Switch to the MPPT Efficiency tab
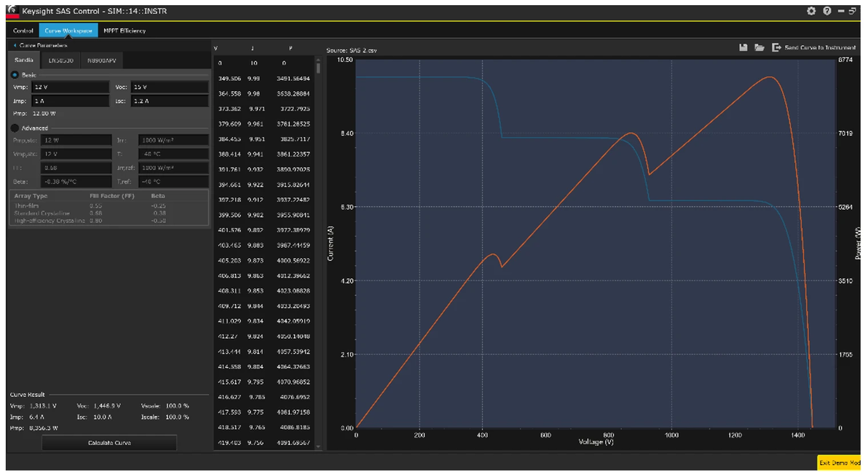 pos(125,31)
